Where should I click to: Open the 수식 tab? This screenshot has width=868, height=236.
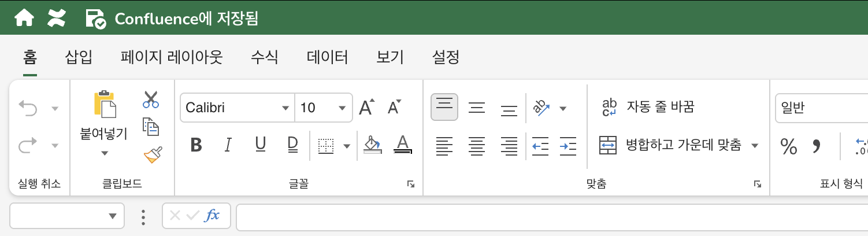click(265, 57)
